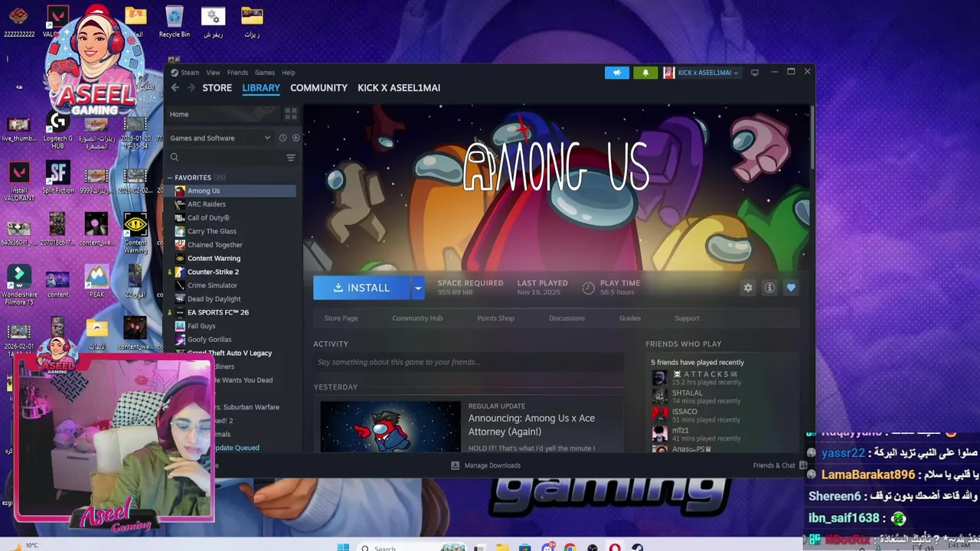Toggle the ready-to-play filter icon

pyautogui.click(x=296, y=138)
